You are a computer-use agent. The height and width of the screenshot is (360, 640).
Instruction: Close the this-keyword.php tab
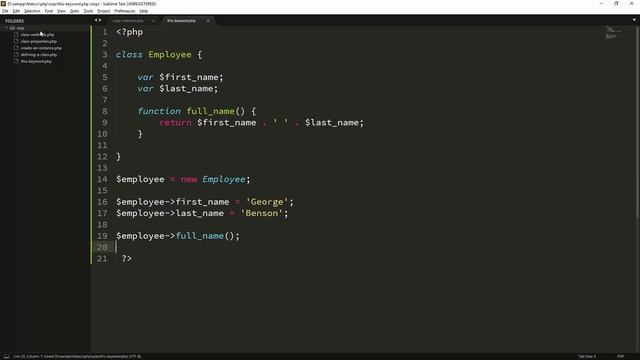click(x=208, y=21)
